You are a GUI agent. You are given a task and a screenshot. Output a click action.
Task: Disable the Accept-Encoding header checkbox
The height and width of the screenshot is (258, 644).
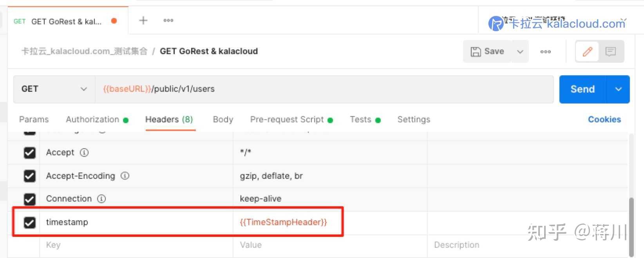(x=30, y=176)
